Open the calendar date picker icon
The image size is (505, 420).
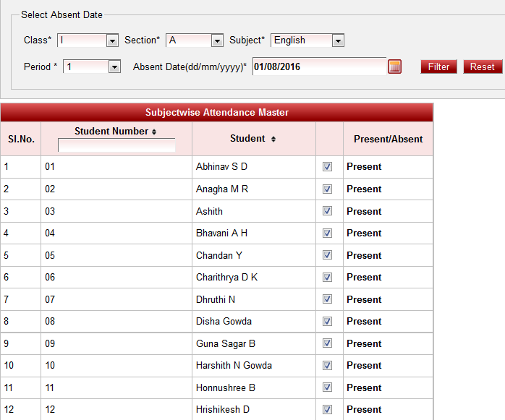(394, 67)
